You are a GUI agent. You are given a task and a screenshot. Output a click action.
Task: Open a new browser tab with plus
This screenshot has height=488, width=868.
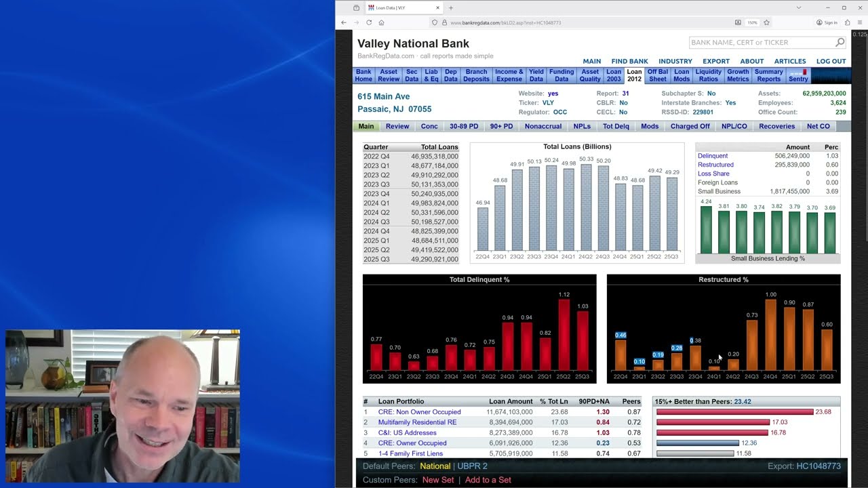[451, 7]
